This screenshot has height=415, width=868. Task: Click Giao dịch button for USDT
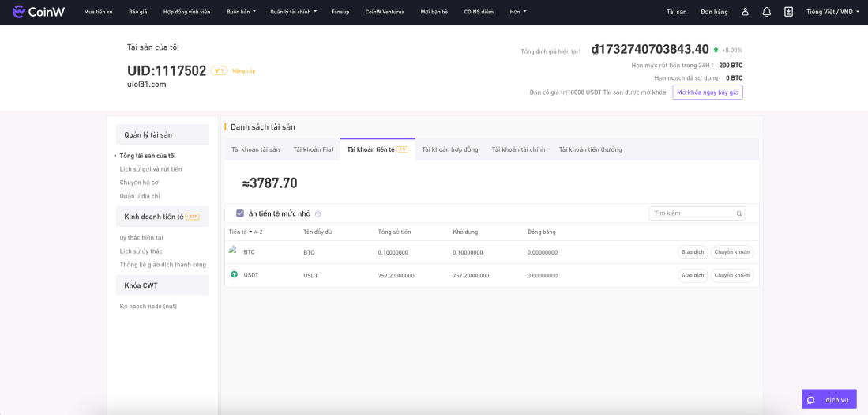(693, 275)
